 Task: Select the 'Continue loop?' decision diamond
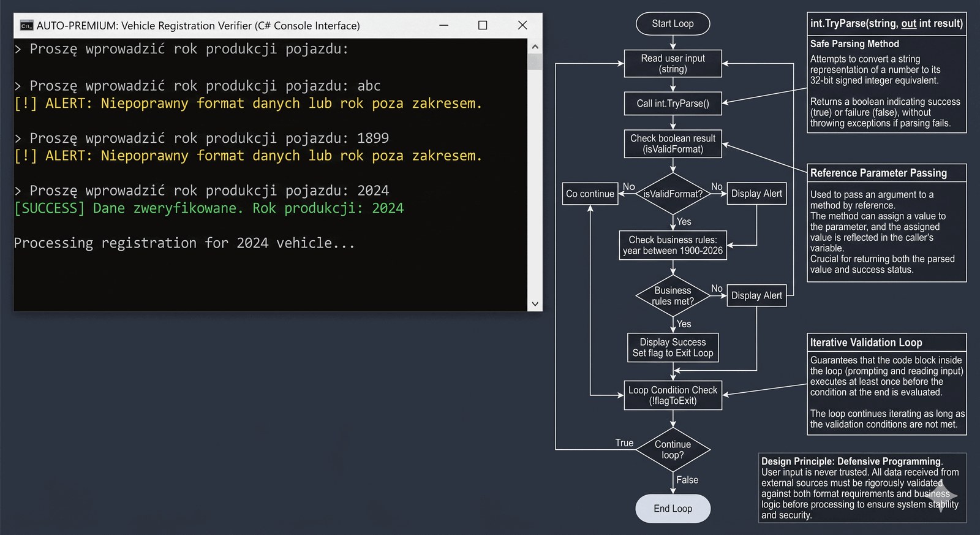673,450
